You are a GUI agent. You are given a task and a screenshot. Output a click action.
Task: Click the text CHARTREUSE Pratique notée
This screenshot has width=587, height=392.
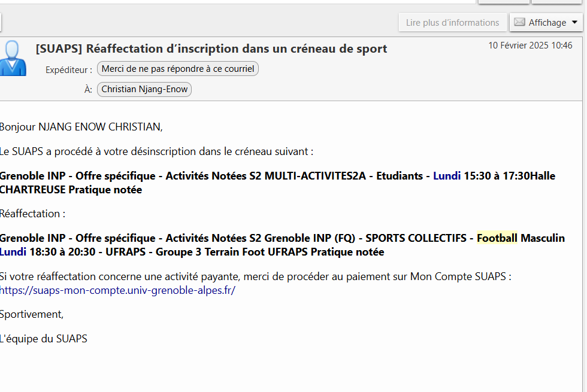(x=71, y=190)
